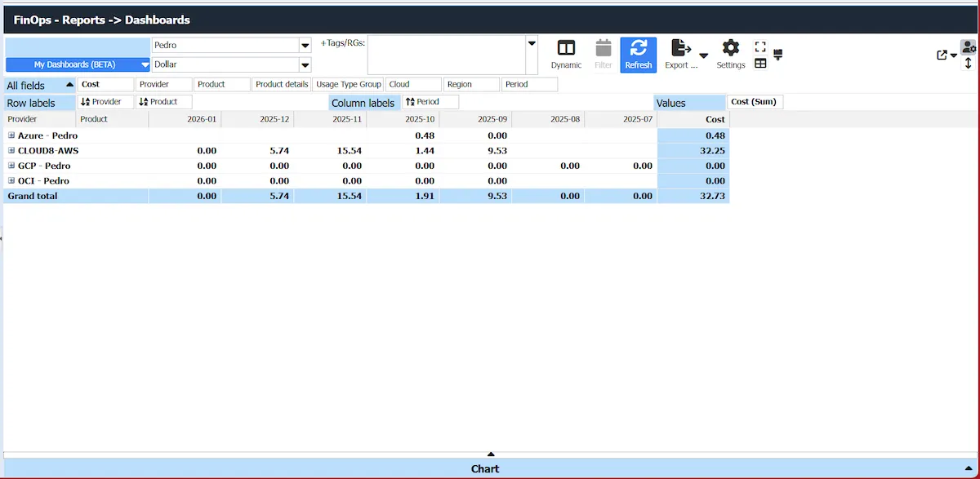Click the small up arrow above Chart bar

[491, 455]
